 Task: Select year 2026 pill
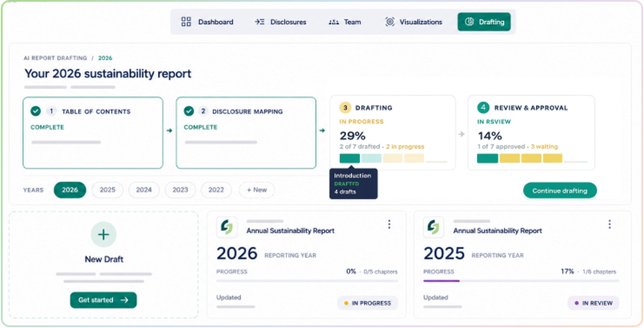70,190
